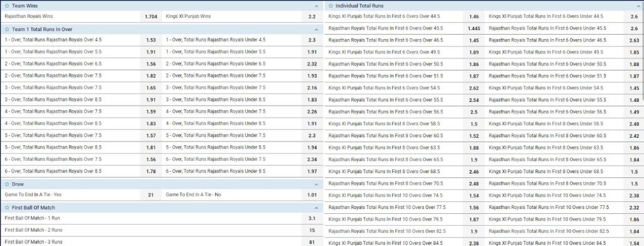Screen dimensions: 644x246
Task: Bet Kings XI Punjab First 8 Overs Over 63.5
Action: point(474,148)
